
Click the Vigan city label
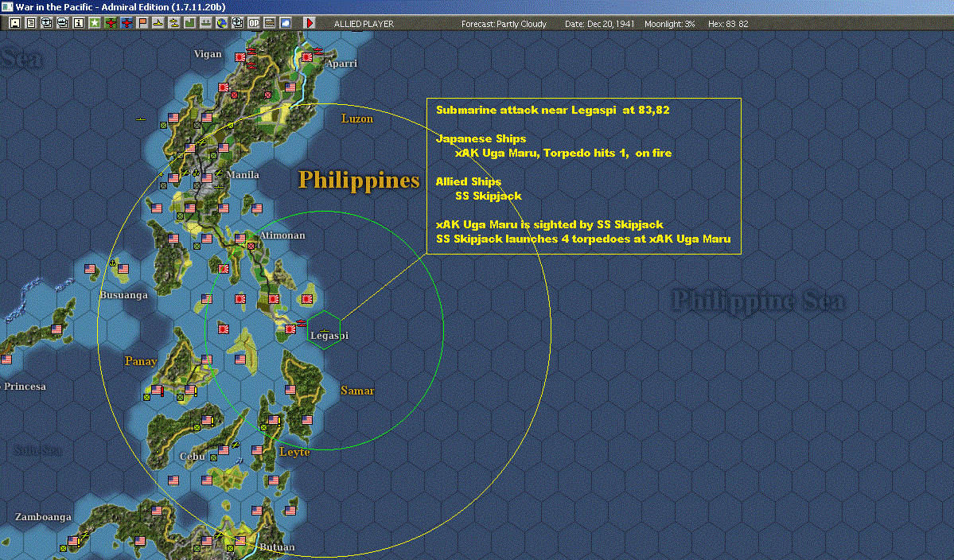click(x=208, y=54)
